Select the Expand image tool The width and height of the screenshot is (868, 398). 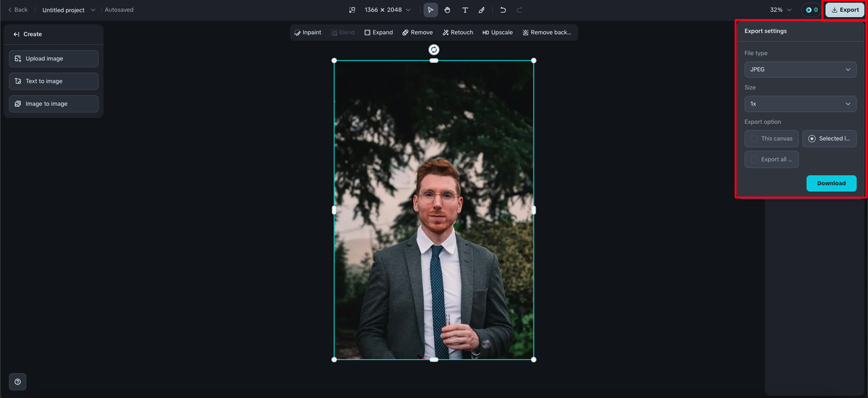[x=378, y=33]
